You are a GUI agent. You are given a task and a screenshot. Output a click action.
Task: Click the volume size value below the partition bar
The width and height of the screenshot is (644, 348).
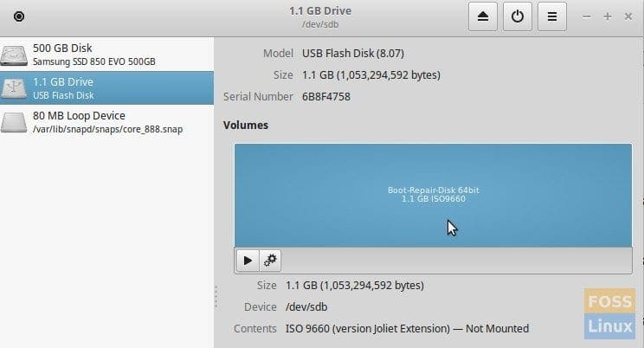[x=354, y=285]
